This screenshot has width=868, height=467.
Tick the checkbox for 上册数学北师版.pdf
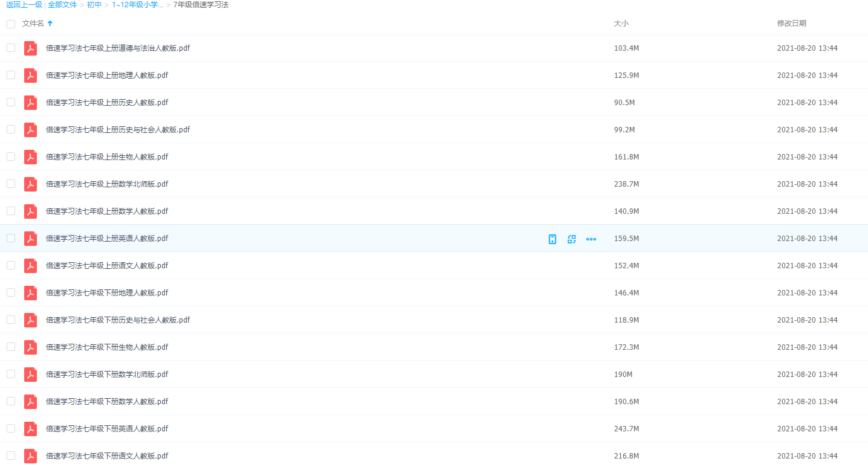(11, 184)
